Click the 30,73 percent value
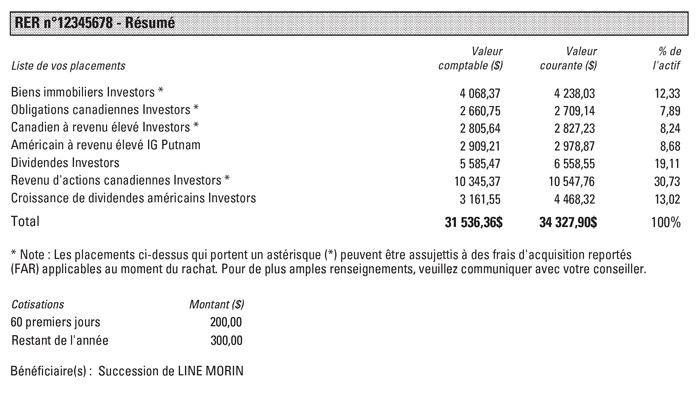Image resolution: width=700 pixels, height=394 pixels. [x=667, y=182]
